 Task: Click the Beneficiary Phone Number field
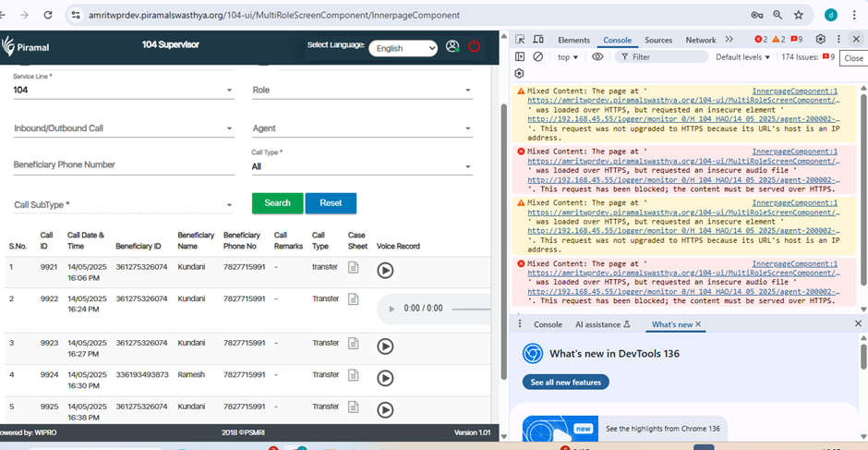(x=124, y=165)
